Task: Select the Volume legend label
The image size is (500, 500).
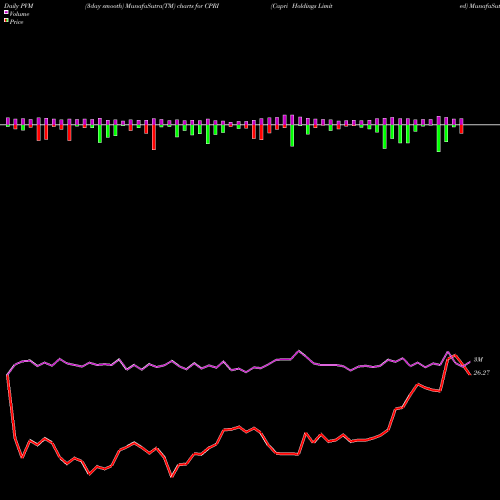Action: click(19, 14)
